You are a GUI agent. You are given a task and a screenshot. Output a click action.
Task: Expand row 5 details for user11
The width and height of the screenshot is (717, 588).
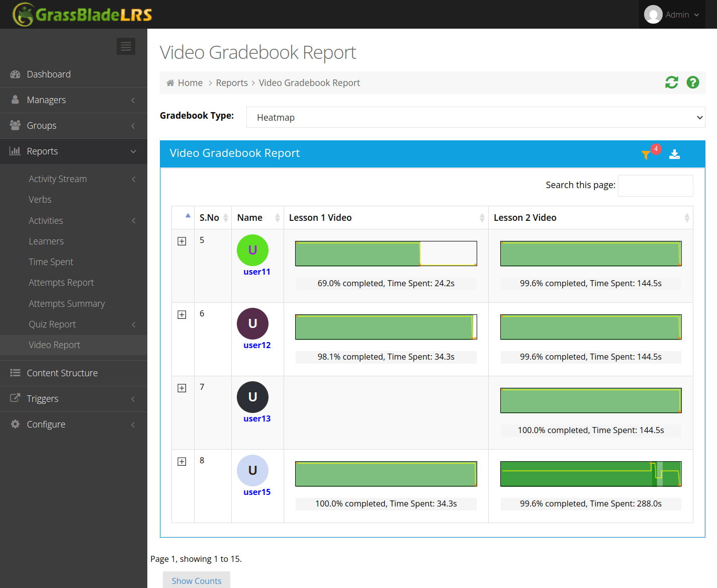[182, 241]
